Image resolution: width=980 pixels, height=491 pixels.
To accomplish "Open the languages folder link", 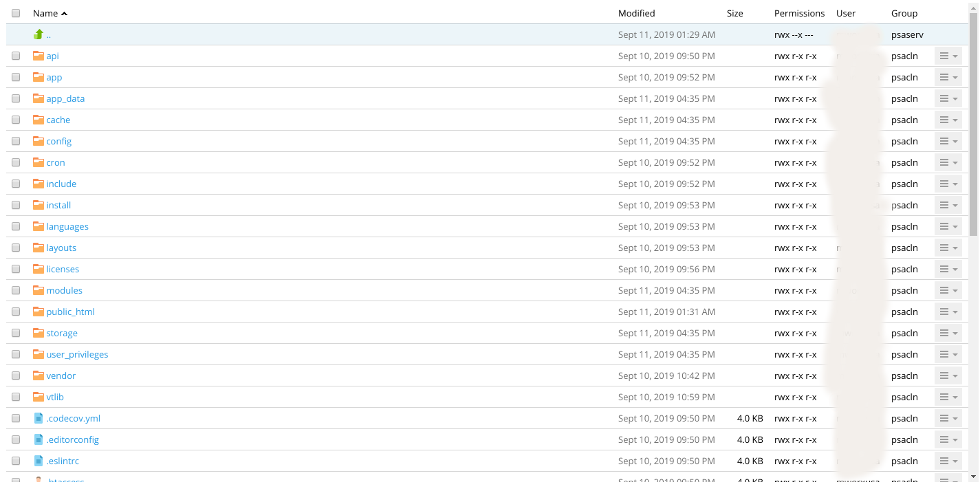I will pos(67,226).
